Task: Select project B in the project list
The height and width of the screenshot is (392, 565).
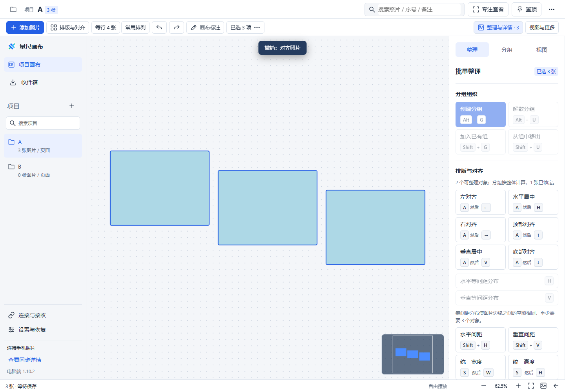Action: (43, 171)
